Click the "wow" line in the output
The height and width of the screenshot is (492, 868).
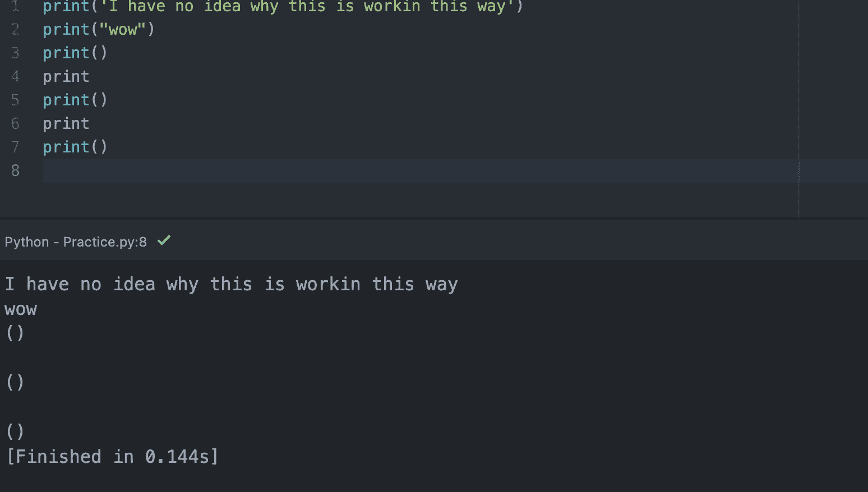21,309
